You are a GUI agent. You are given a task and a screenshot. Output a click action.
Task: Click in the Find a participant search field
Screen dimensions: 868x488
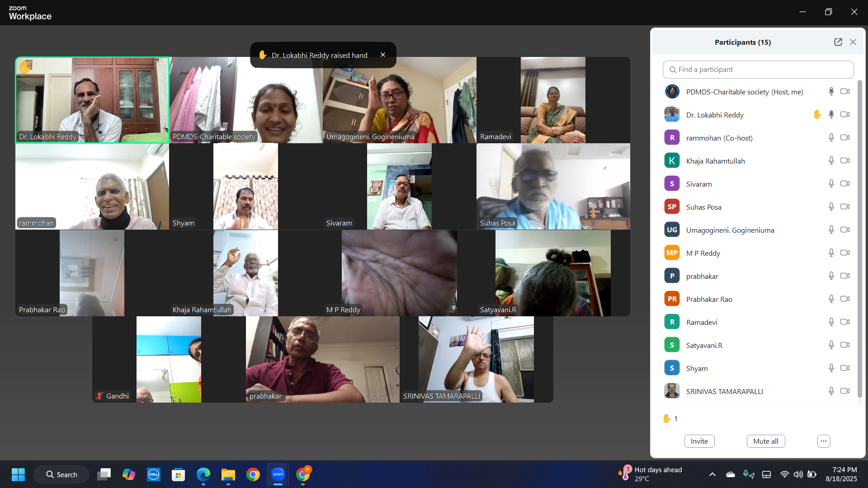pyautogui.click(x=758, y=70)
